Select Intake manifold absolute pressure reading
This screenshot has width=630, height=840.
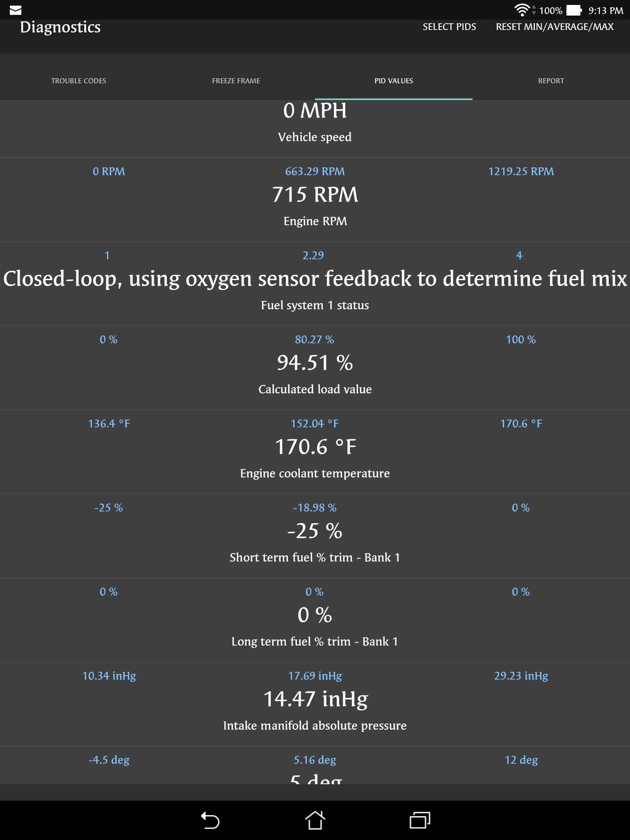(x=315, y=699)
